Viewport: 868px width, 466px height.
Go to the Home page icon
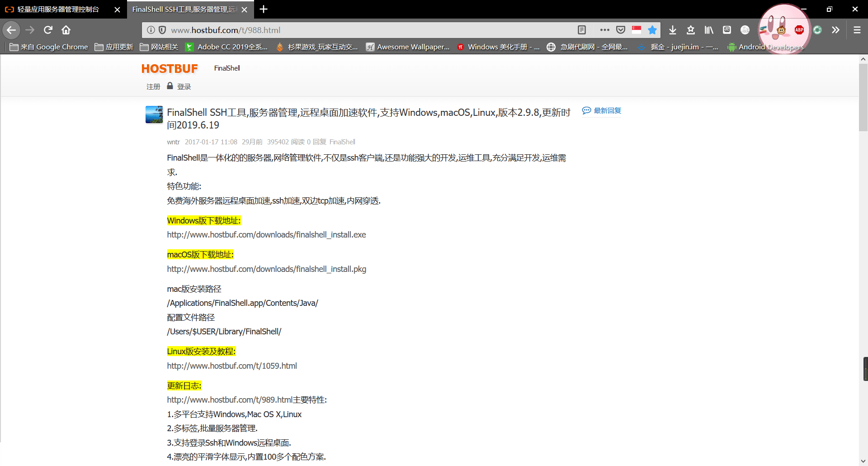click(x=66, y=30)
